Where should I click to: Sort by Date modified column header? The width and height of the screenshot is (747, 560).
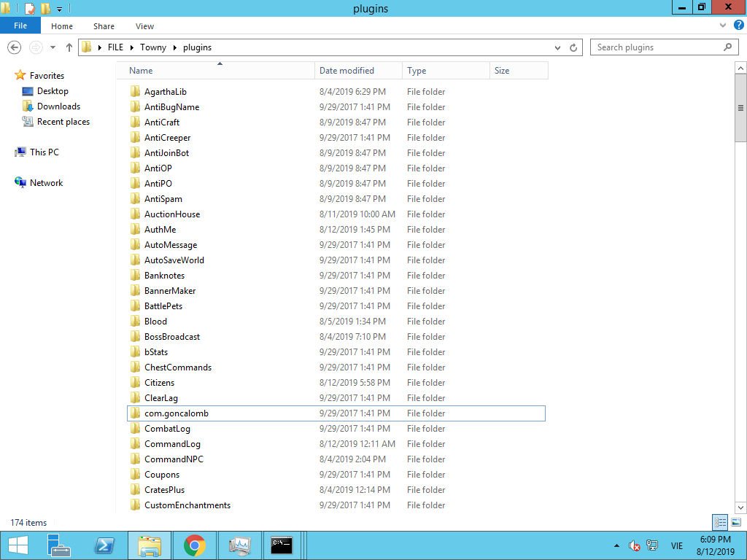pyautogui.click(x=358, y=71)
